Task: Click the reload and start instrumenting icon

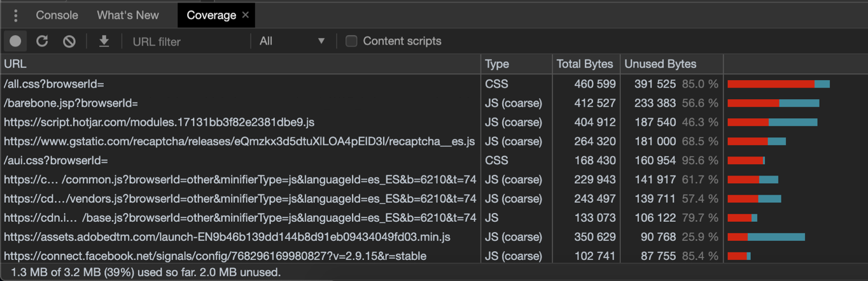Action: click(x=42, y=41)
